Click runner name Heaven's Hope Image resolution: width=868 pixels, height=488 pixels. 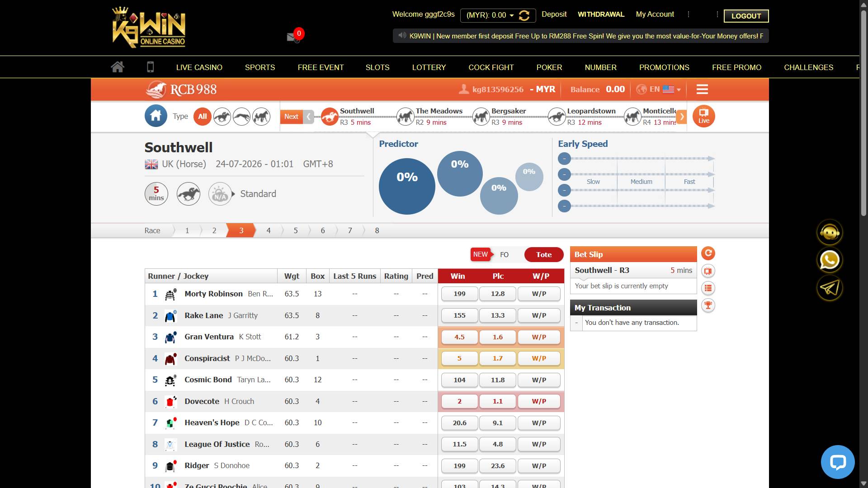pyautogui.click(x=212, y=423)
